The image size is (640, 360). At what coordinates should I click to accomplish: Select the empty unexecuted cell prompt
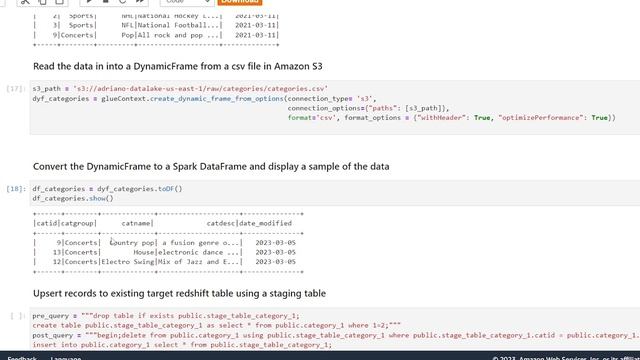[x=17, y=316]
